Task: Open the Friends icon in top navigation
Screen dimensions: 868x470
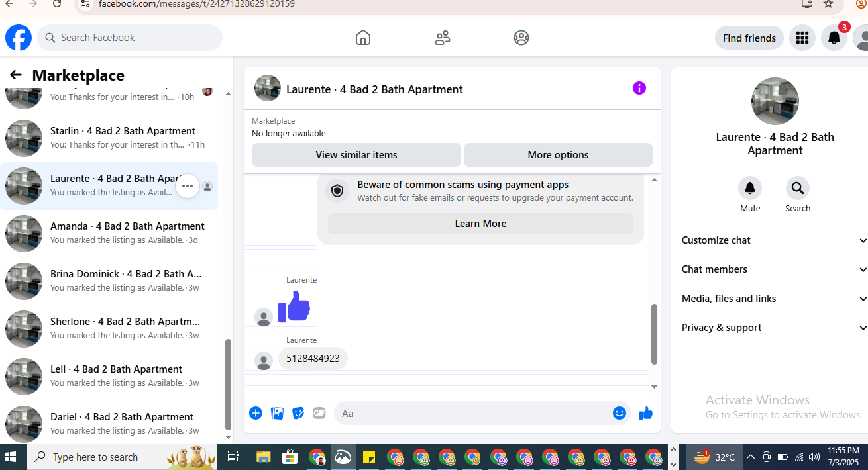Action: 443,38
